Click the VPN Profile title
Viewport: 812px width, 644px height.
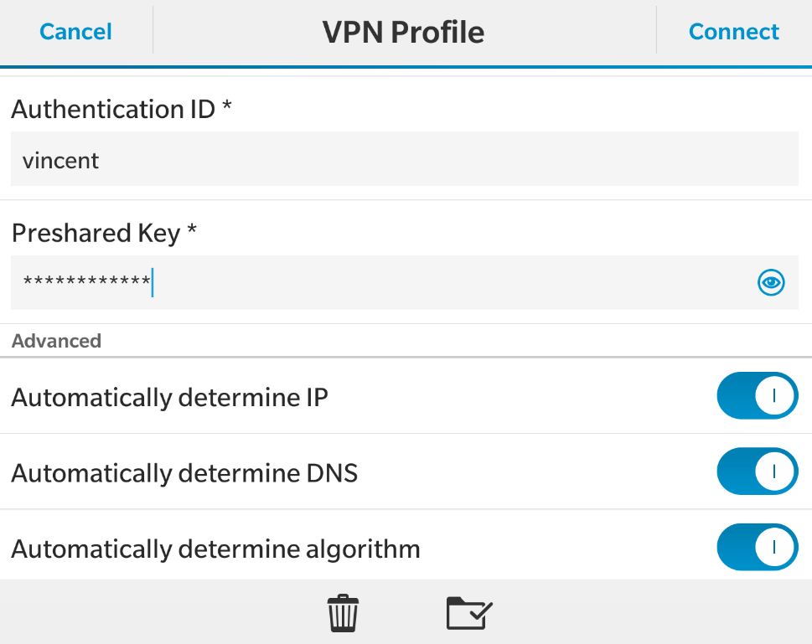[x=403, y=32]
